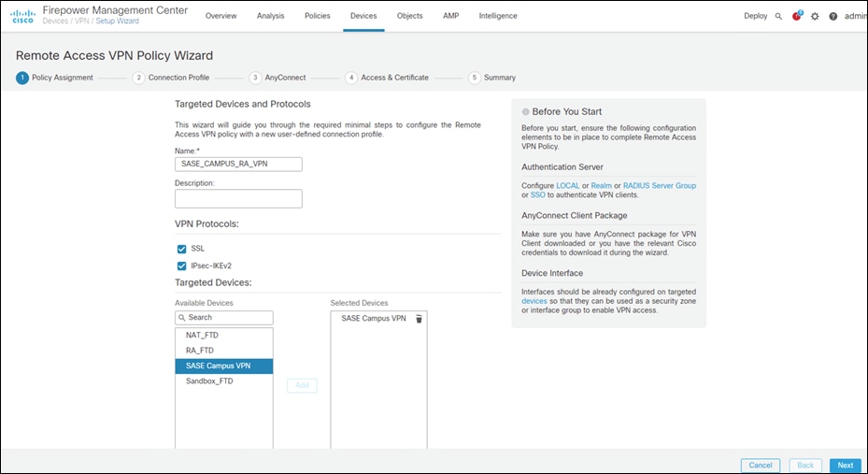The height and width of the screenshot is (474, 868).
Task: Open the admin user menu
Action: (x=856, y=17)
